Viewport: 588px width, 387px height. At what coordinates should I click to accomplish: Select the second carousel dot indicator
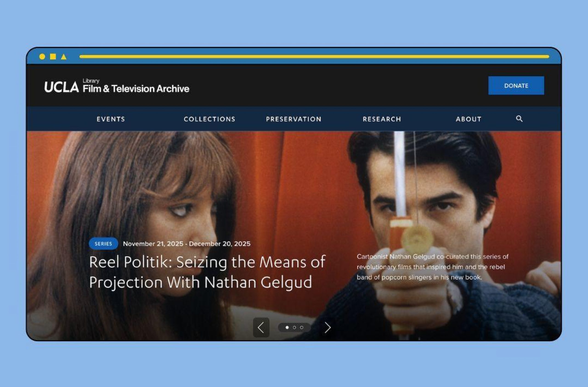coord(294,327)
